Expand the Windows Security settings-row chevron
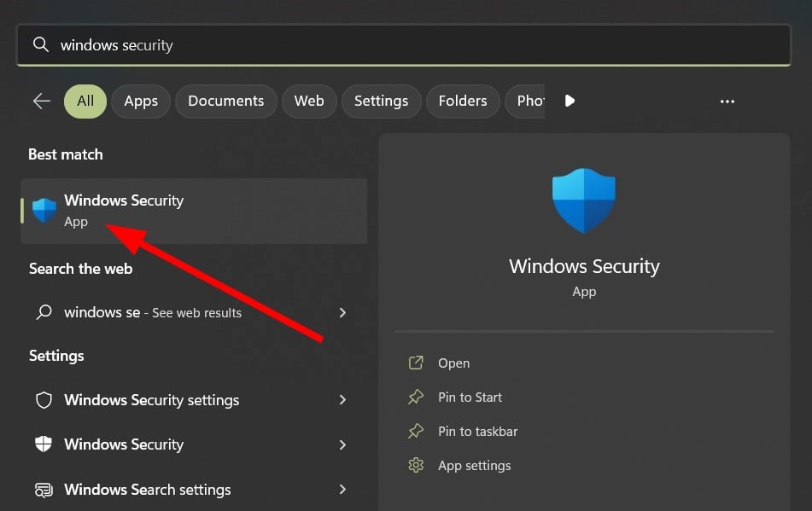The image size is (812, 511). [342, 444]
